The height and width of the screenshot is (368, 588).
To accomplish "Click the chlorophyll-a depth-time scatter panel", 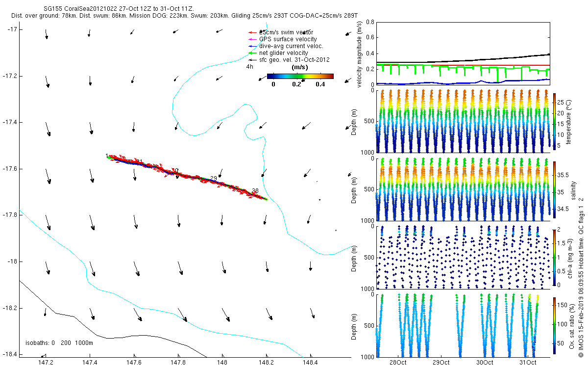I will point(463,257).
